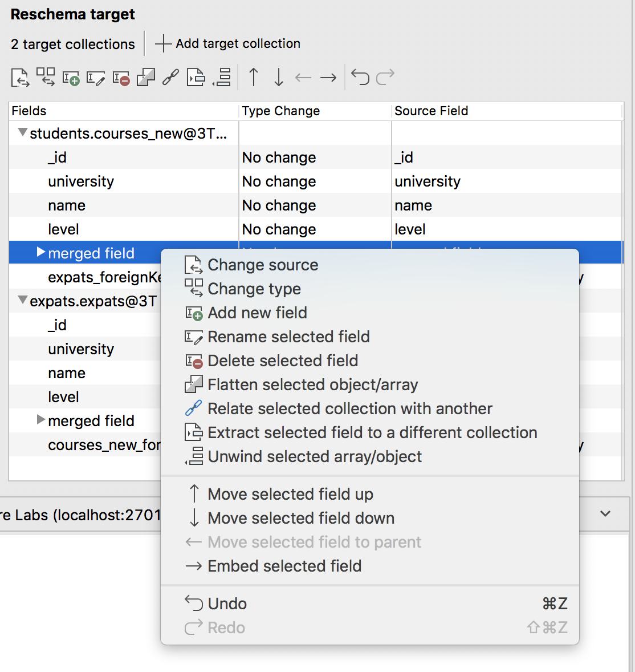Click the Flatten object toolbar icon
Screen dimensions: 635x672
click(146, 77)
